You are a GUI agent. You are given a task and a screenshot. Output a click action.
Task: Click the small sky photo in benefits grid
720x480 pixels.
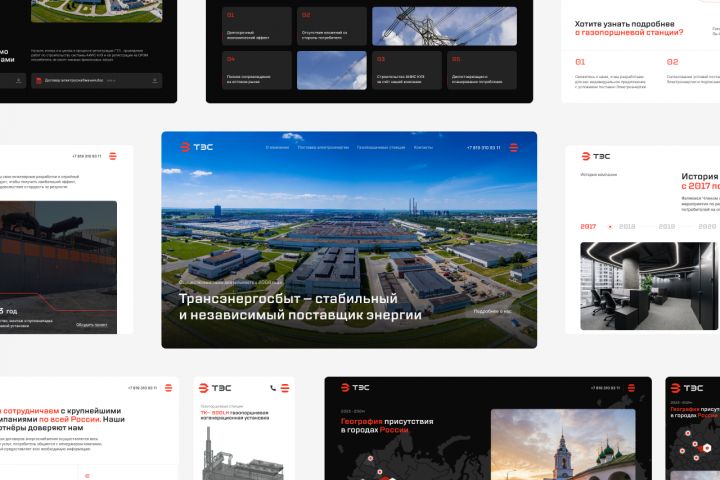tap(332, 70)
